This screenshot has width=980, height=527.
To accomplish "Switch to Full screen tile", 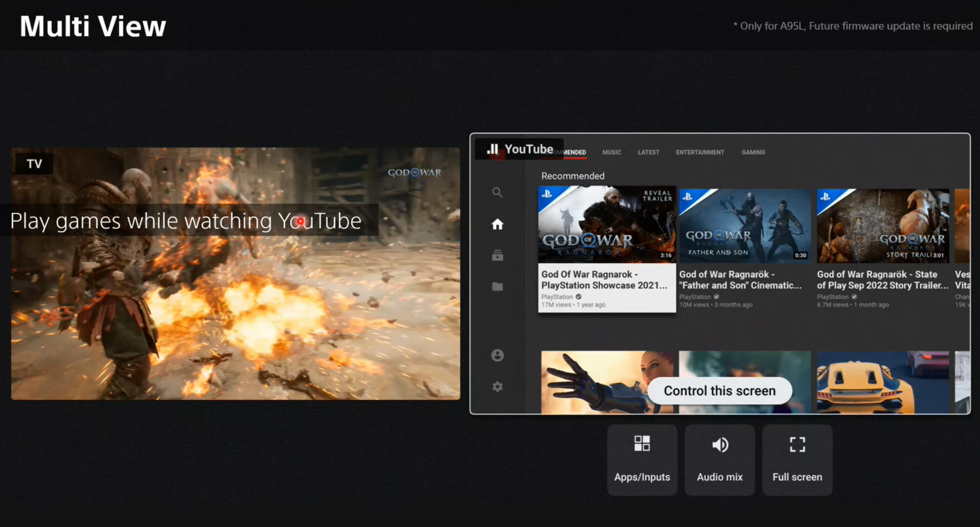I will click(x=797, y=460).
